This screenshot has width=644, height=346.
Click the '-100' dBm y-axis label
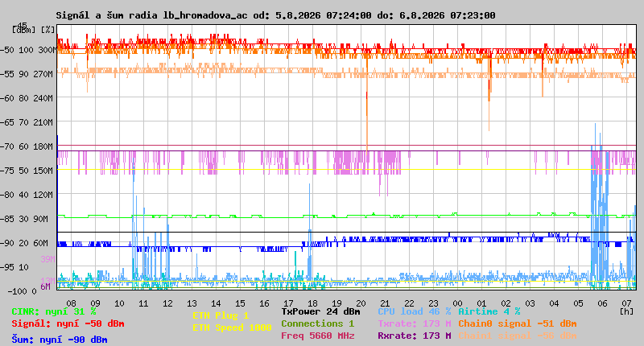click(16, 291)
